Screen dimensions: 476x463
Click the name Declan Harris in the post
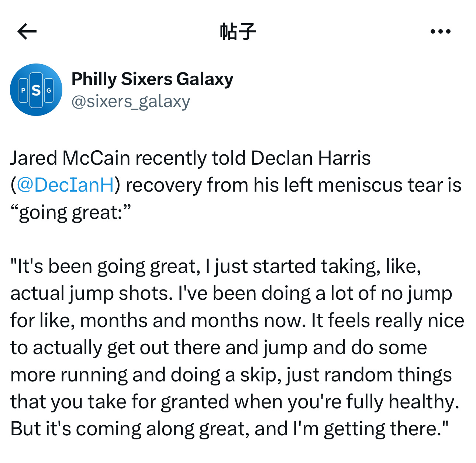(311, 158)
